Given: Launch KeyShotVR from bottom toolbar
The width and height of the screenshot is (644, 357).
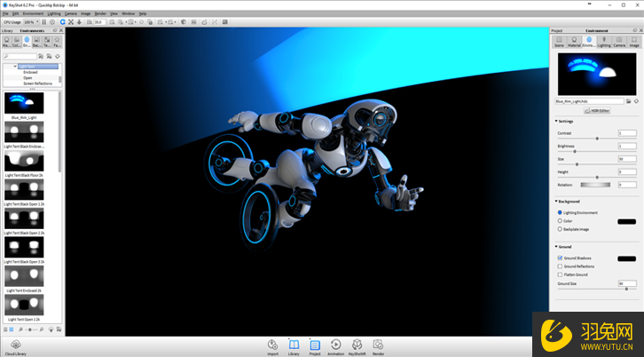Looking at the screenshot, I should coord(357,345).
